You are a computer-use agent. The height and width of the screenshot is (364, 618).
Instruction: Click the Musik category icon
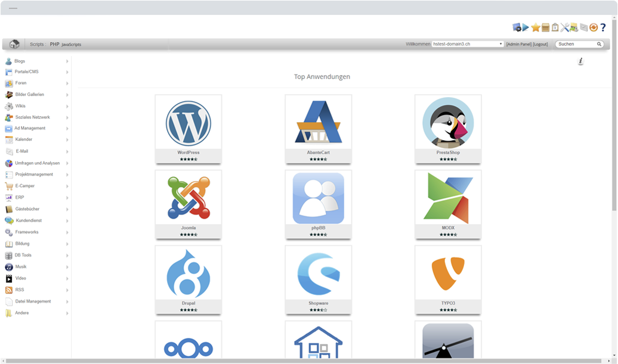click(9, 267)
